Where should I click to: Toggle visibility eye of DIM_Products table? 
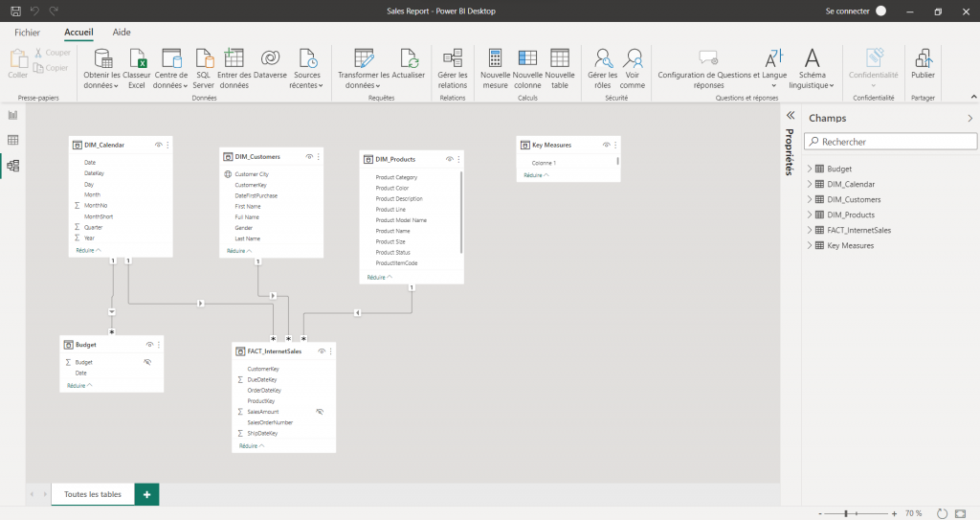tap(450, 159)
